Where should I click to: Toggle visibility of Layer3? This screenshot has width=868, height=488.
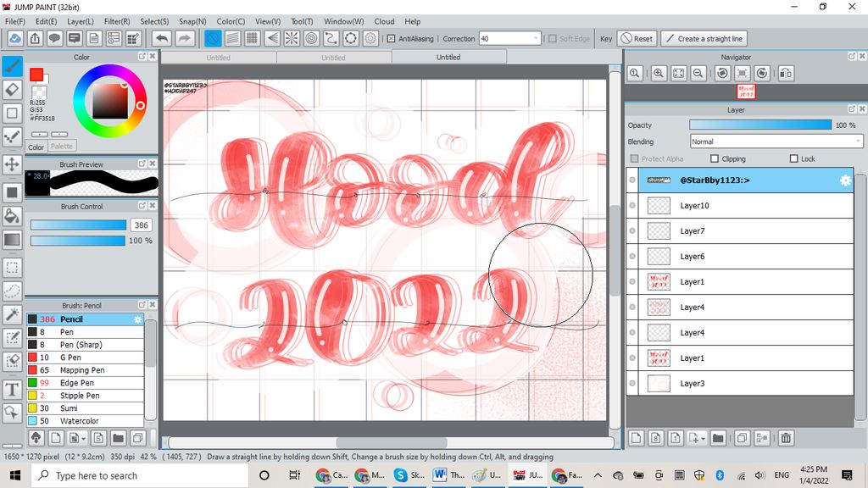(632, 384)
